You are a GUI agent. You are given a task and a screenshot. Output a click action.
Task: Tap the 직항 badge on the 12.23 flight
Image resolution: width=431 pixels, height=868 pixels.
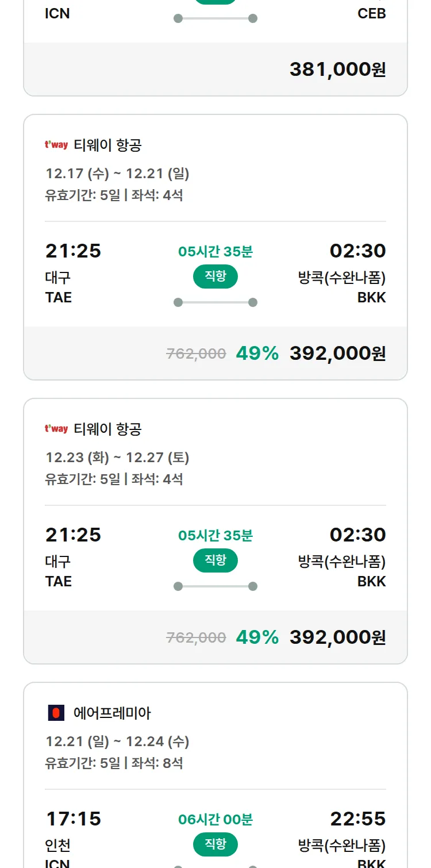tap(215, 560)
